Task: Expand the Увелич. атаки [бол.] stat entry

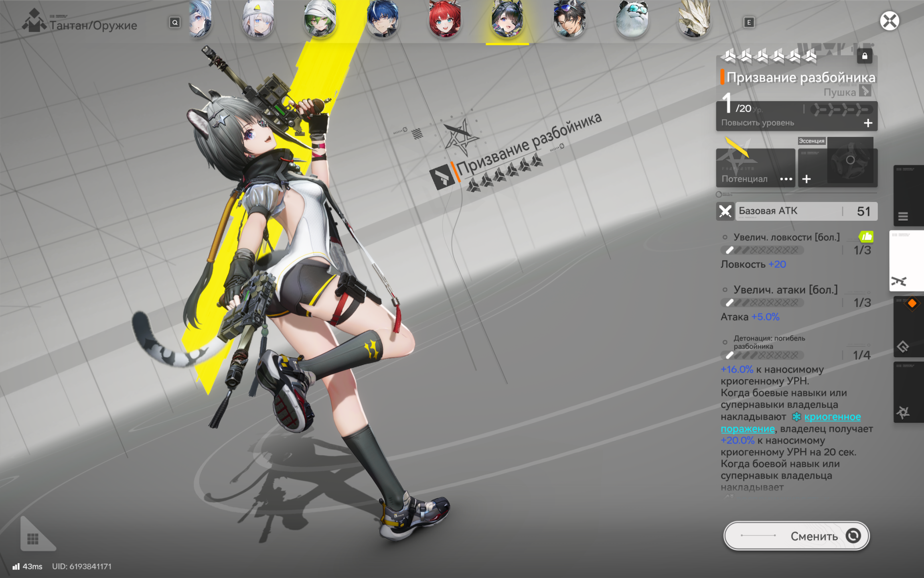Action: click(784, 290)
